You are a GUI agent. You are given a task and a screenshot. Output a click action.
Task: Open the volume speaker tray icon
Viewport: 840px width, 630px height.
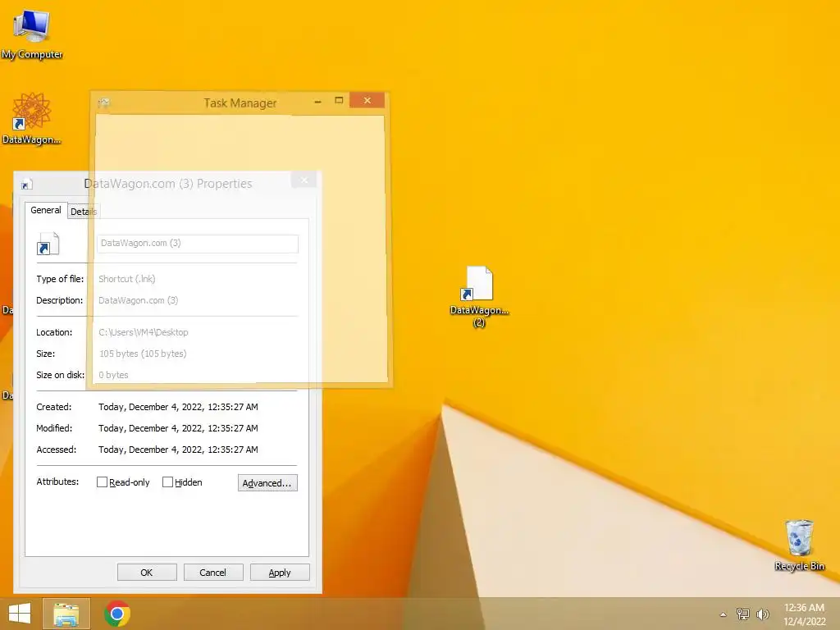[762, 614]
